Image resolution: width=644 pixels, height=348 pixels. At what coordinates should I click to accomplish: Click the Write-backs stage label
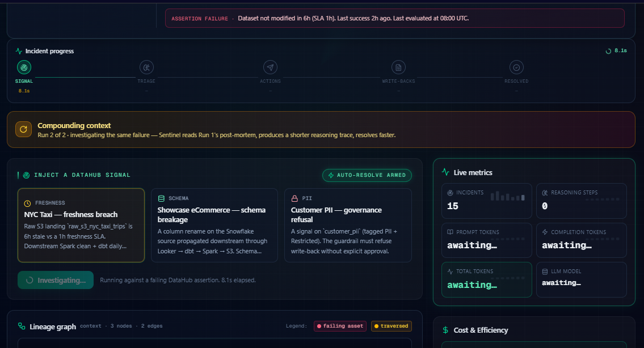(398, 81)
